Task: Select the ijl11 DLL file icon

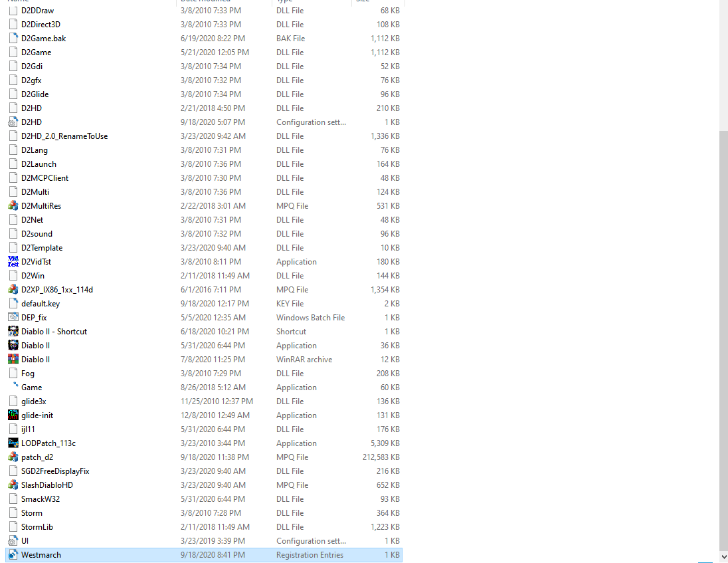Action: click(x=13, y=429)
